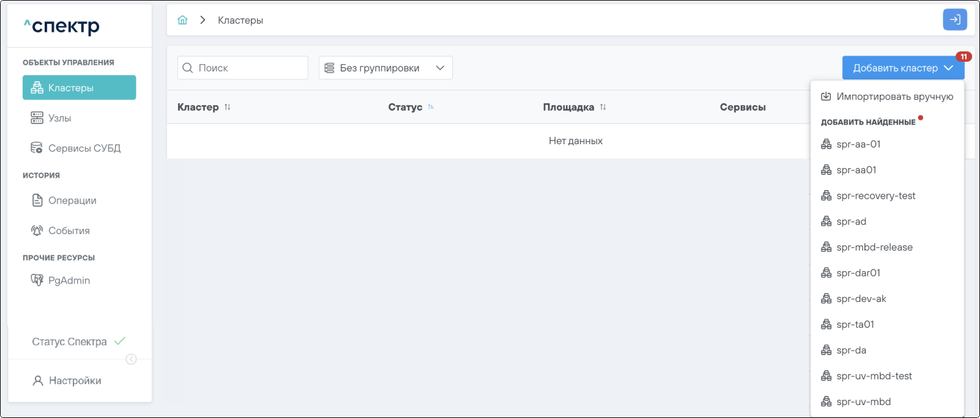
Task: Open the PgAdmin link
Action: [69, 280]
